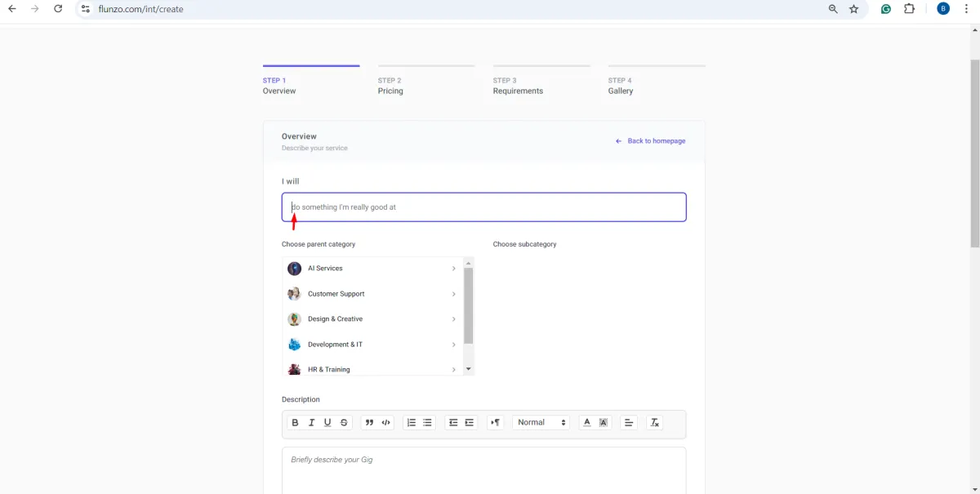The height and width of the screenshot is (494, 980).
Task: Apply underline formatting to description text
Action: click(x=327, y=423)
